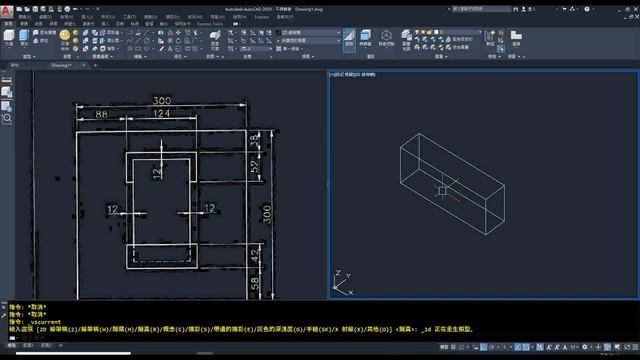Viewport: 640px width, 360px height.
Task: Expand the Modeling (塑型) panel
Action: point(29,57)
